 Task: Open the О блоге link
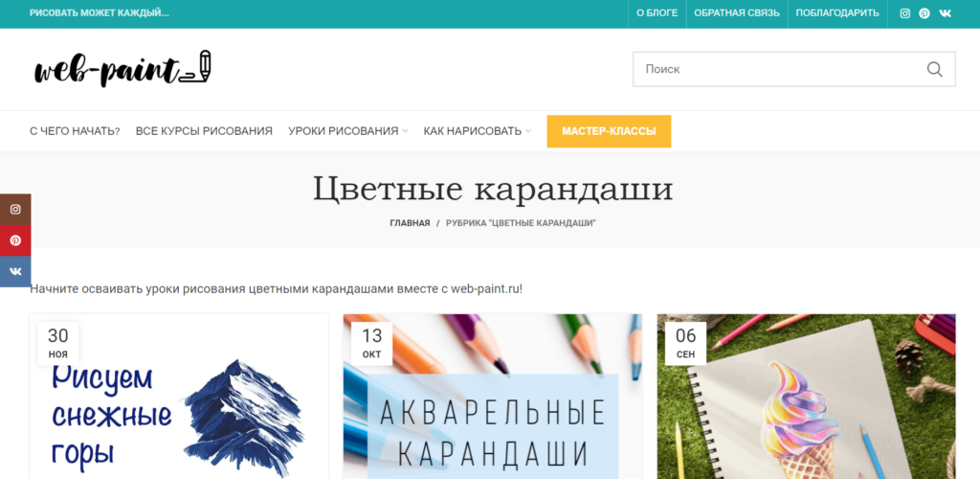(x=657, y=13)
